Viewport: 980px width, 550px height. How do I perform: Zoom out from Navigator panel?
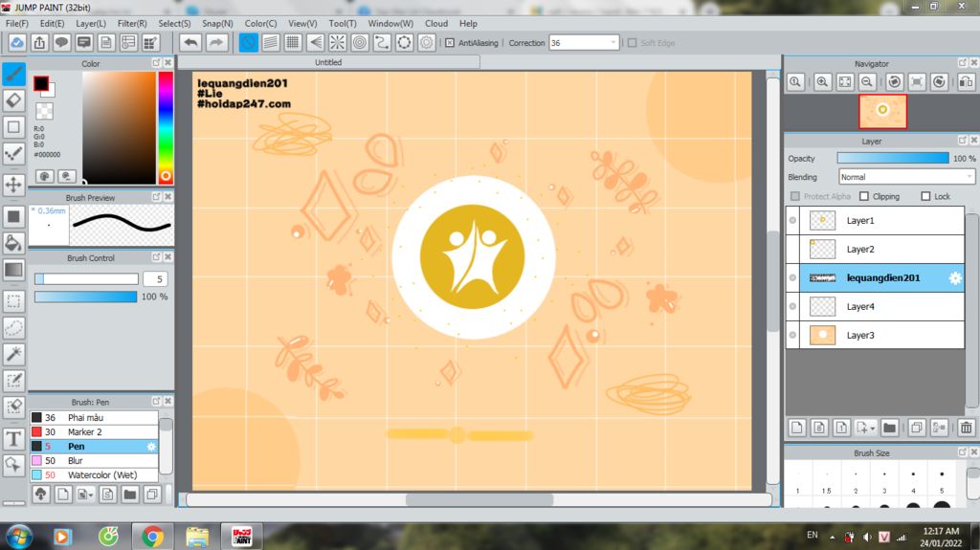[867, 82]
